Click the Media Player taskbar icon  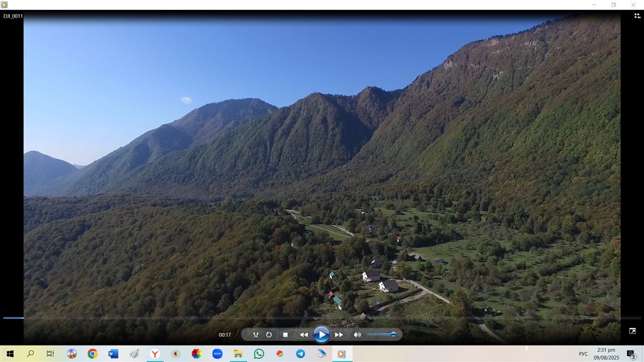click(x=342, y=354)
